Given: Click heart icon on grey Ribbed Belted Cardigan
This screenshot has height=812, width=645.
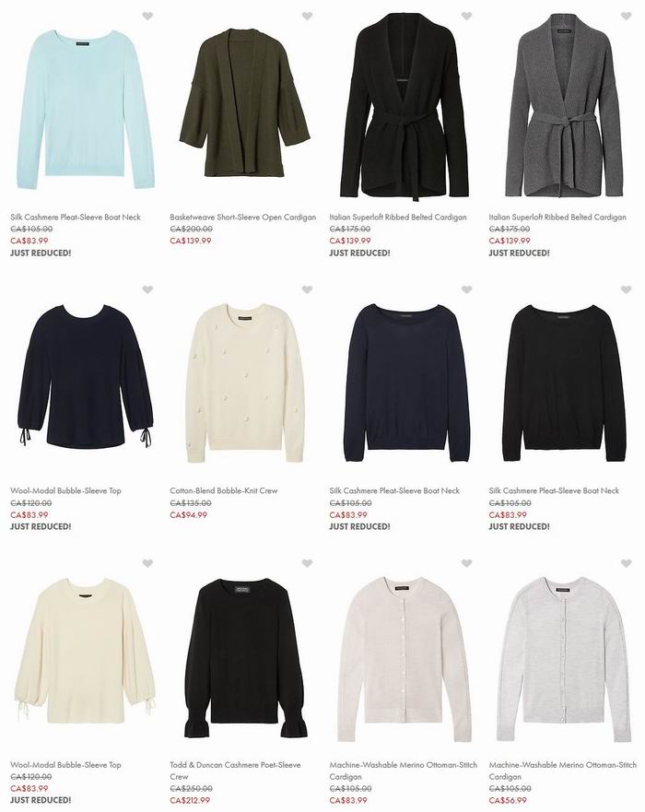Looking at the screenshot, I should 626,16.
